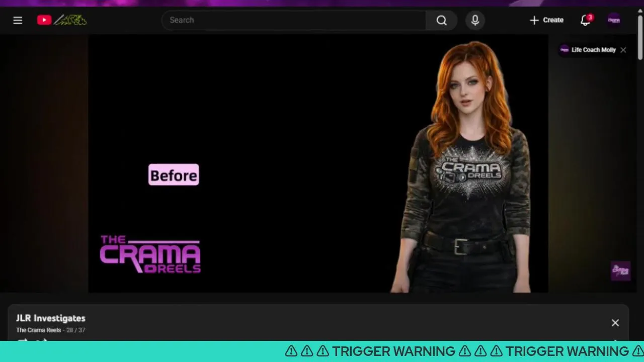The width and height of the screenshot is (644, 362).
Task: Open the hamburger guide menu
Action: [18, 20]
